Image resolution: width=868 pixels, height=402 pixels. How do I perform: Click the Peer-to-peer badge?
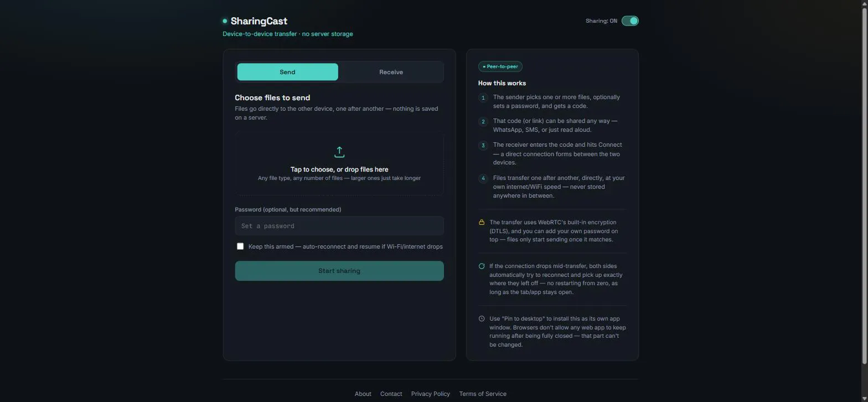tap(500, 66)
